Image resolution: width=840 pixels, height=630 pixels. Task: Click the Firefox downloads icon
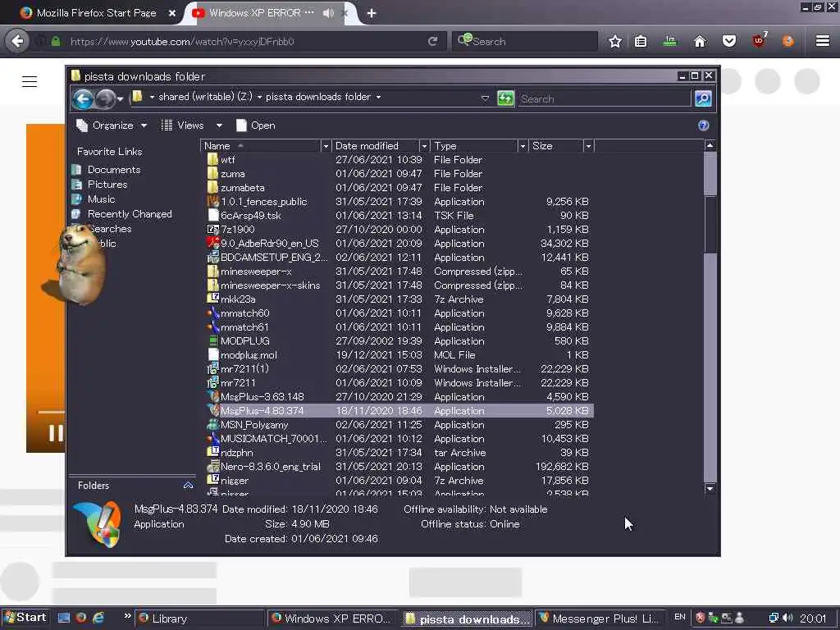(669, 41)
